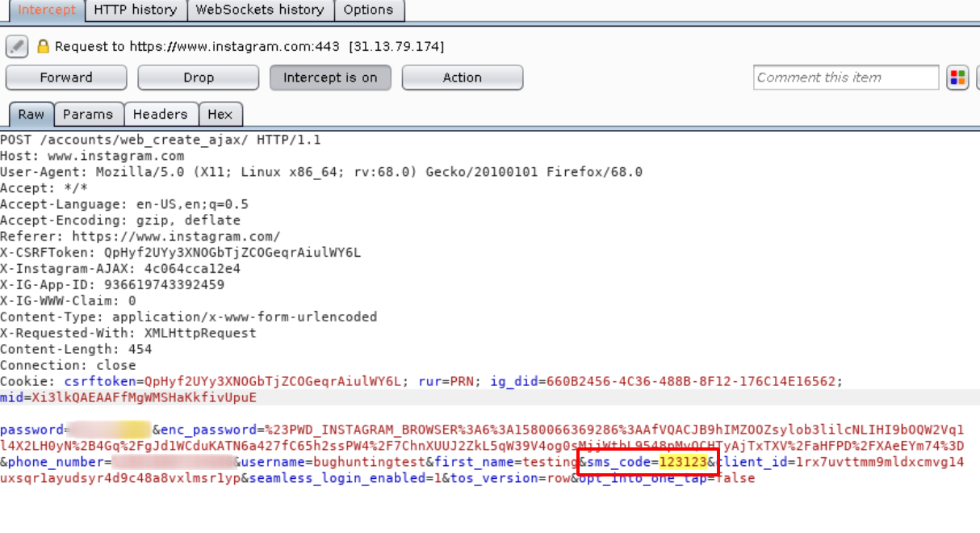Click the Host: www.instagram.com header
Screen dimensions: 980x533
(92, 156)
